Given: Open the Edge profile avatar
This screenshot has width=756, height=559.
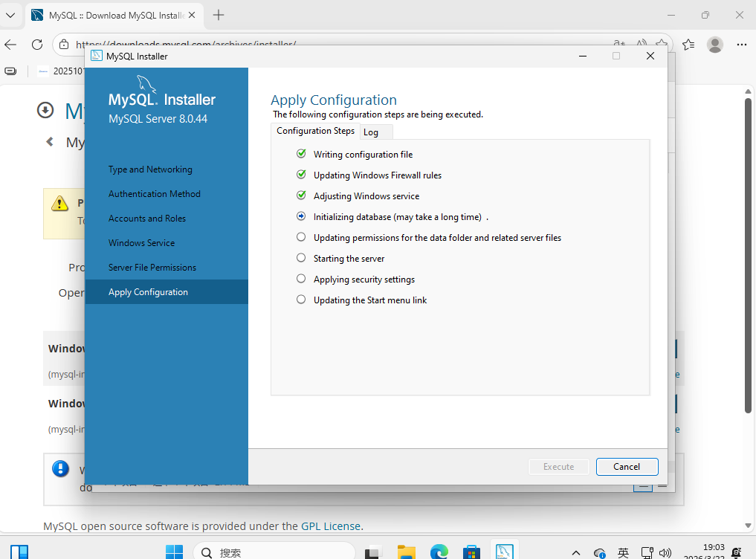Looking at the screenshot, I should pyautogui.click(x=714, y=45).
